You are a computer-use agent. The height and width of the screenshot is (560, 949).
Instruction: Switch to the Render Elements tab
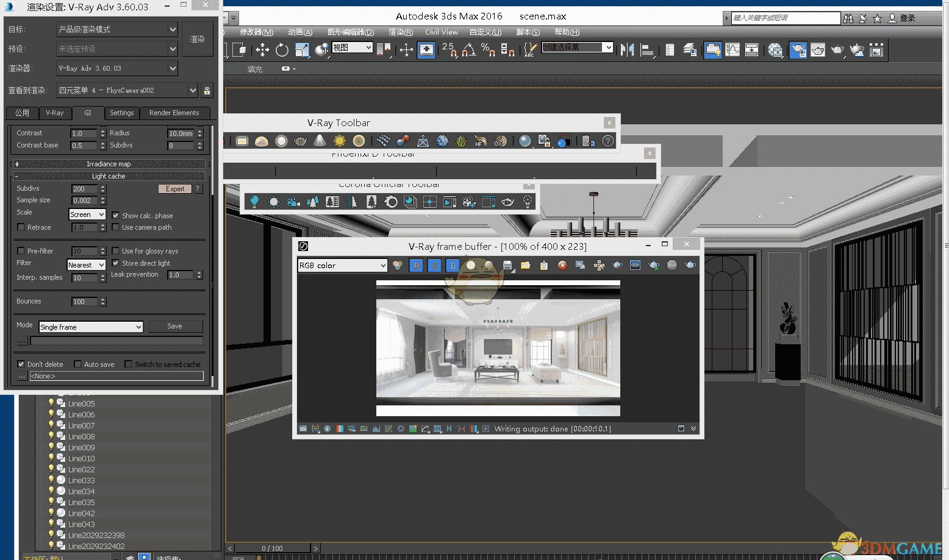pyautogui.click(x=174, y=113)
